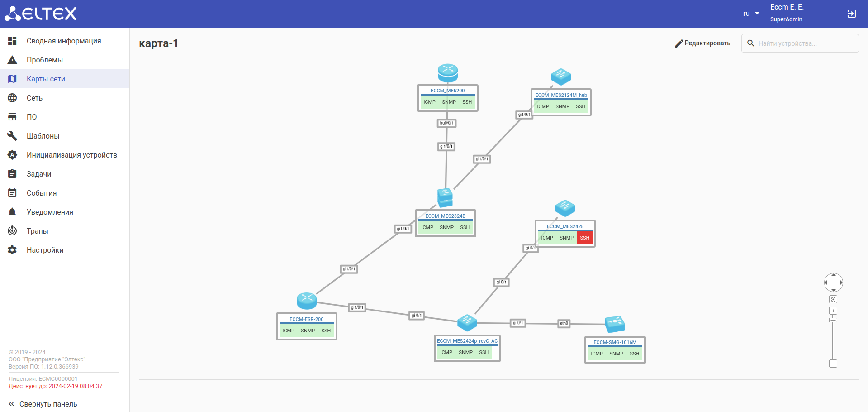Screen dimensions: 868x412
Task: Click the red SSH status of ECCM_MES2428
Action: click(584, 238)
